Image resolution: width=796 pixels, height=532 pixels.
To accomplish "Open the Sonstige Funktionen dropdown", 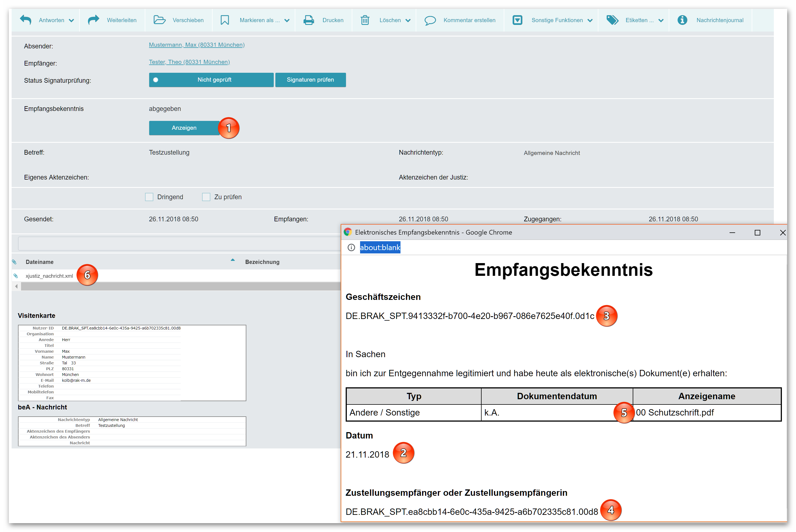I will pos(590,20).
